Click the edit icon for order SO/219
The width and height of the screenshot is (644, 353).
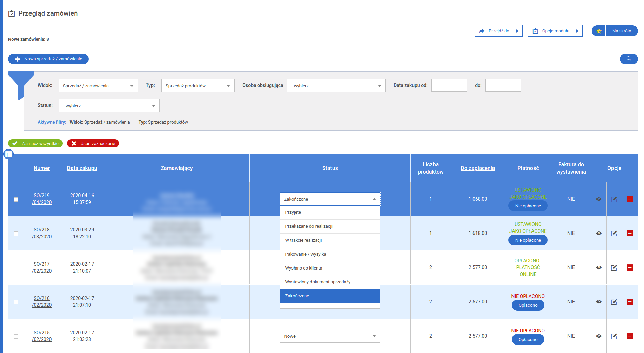pos(614,199)
